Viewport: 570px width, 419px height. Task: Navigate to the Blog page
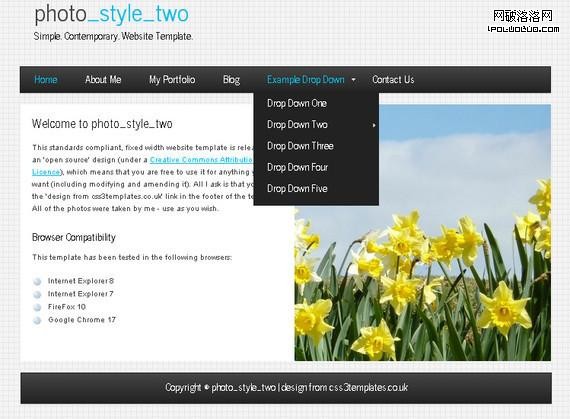click(x=232, y=80)
